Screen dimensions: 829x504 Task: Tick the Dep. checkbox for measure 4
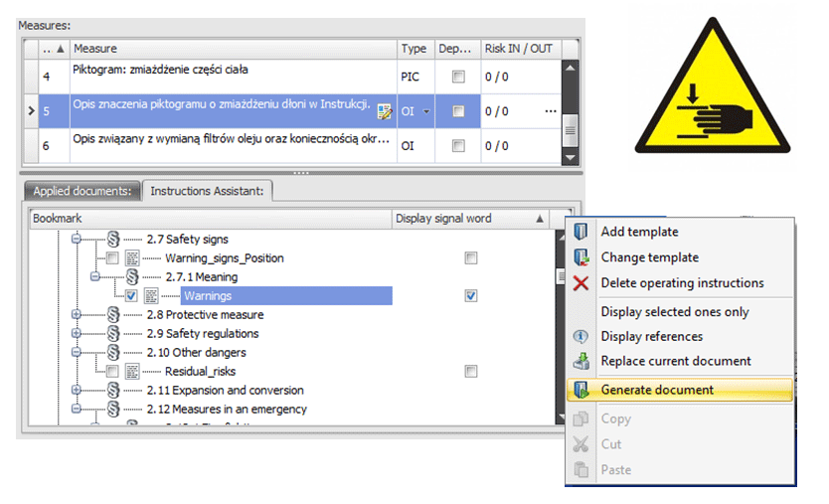457,77
